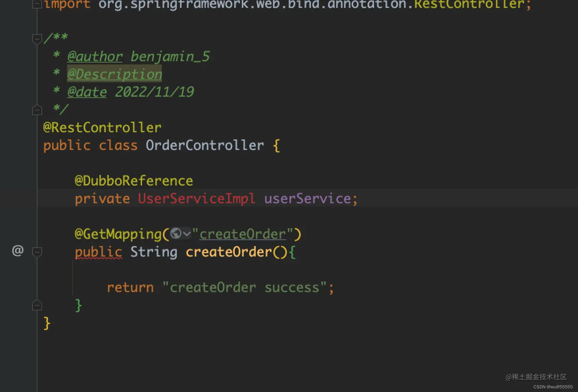Screen dimensions: 578x392
Task: Collapse the createOrder method fold marker
Action: click(37, 252)
